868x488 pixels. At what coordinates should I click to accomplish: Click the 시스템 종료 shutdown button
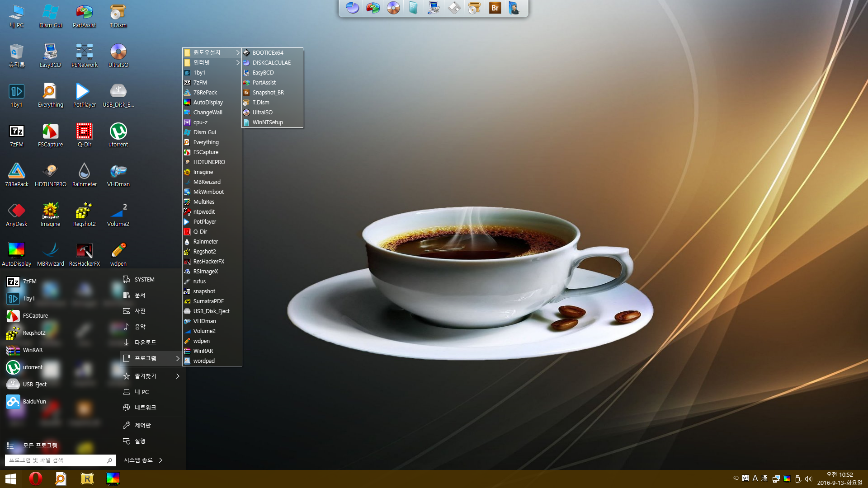point(138,460)
